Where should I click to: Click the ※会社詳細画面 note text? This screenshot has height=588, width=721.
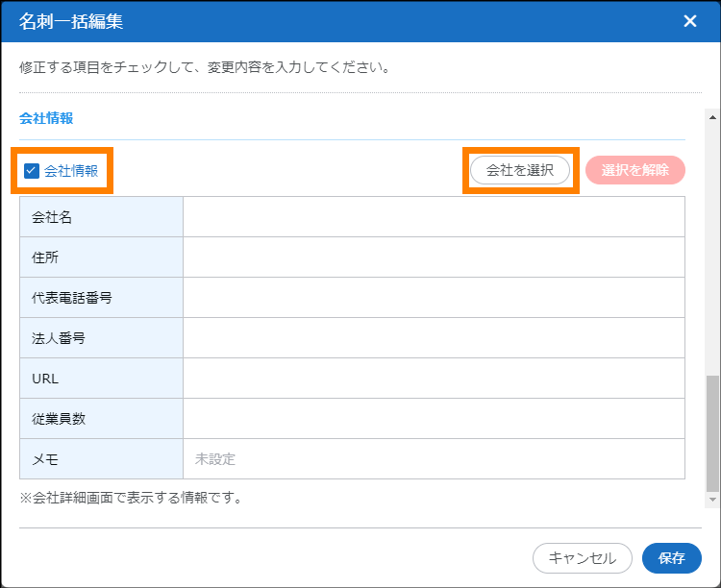(x=130, y=498)
